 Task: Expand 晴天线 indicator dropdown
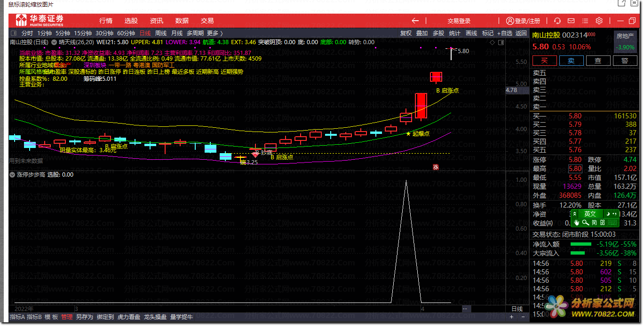tap(53, 42)
